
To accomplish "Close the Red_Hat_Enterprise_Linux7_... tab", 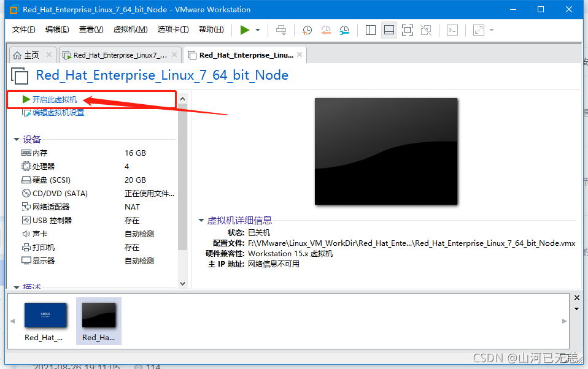I will [174, 55].
